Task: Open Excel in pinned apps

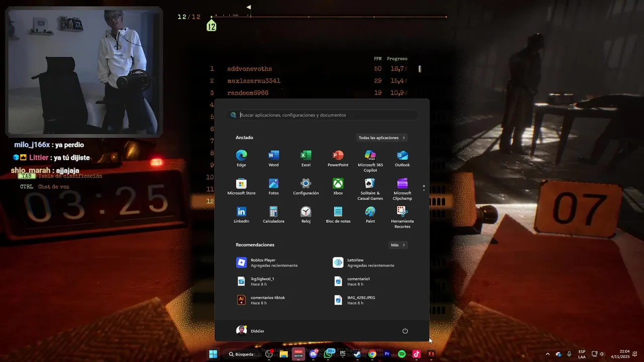Action: [306, 158]
